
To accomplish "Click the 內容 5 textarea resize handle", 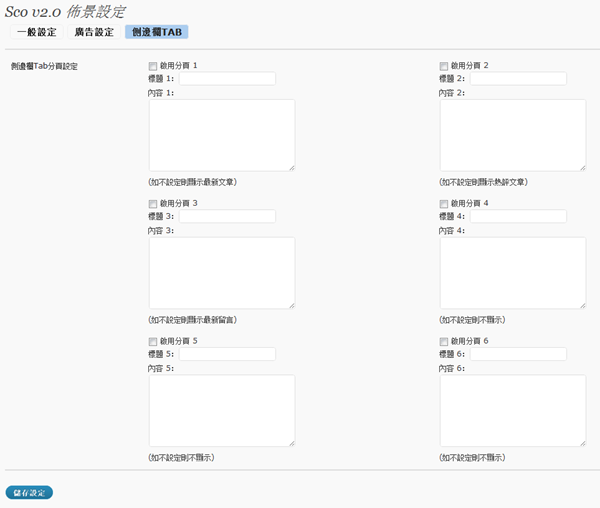I will click(x=292, y=443).
